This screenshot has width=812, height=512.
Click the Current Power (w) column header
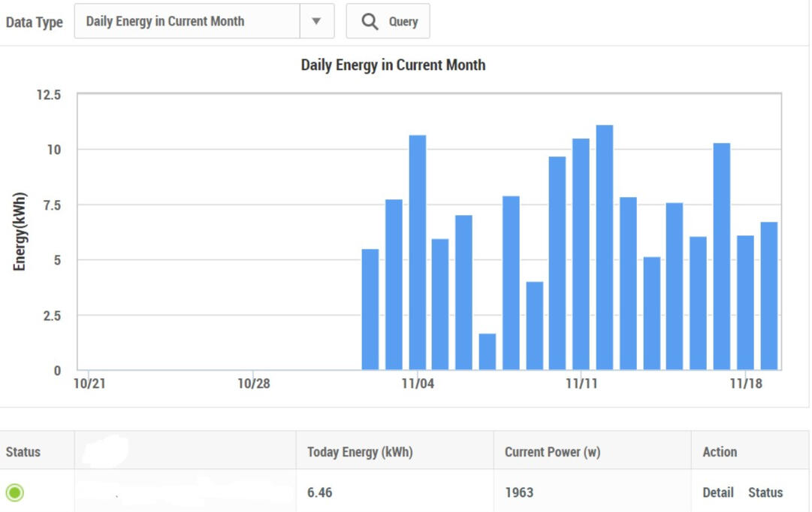point(552,452)
